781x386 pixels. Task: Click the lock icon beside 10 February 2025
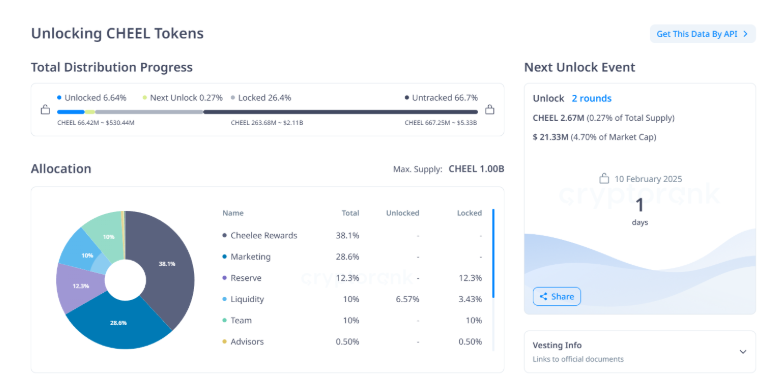coord(604,178)
